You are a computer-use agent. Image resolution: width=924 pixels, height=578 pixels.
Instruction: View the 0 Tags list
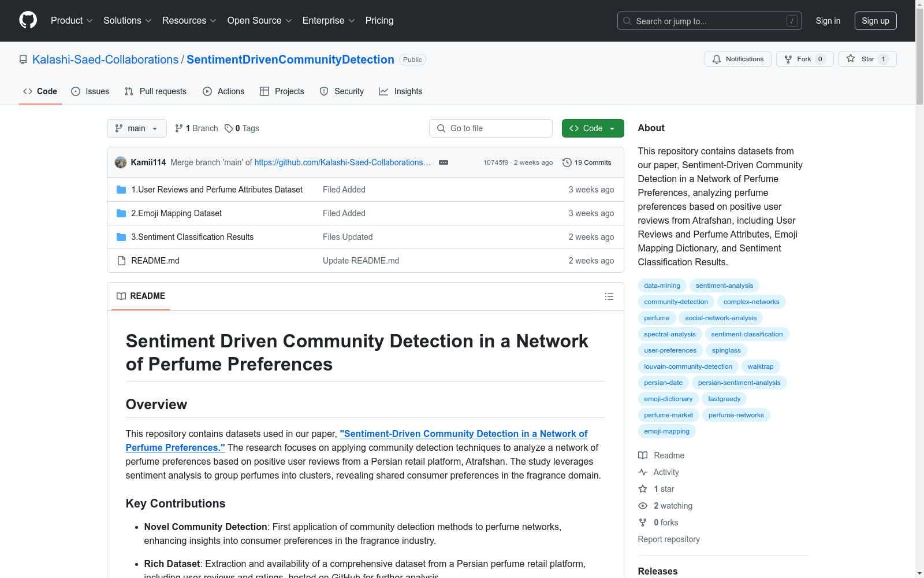(242, 128)
